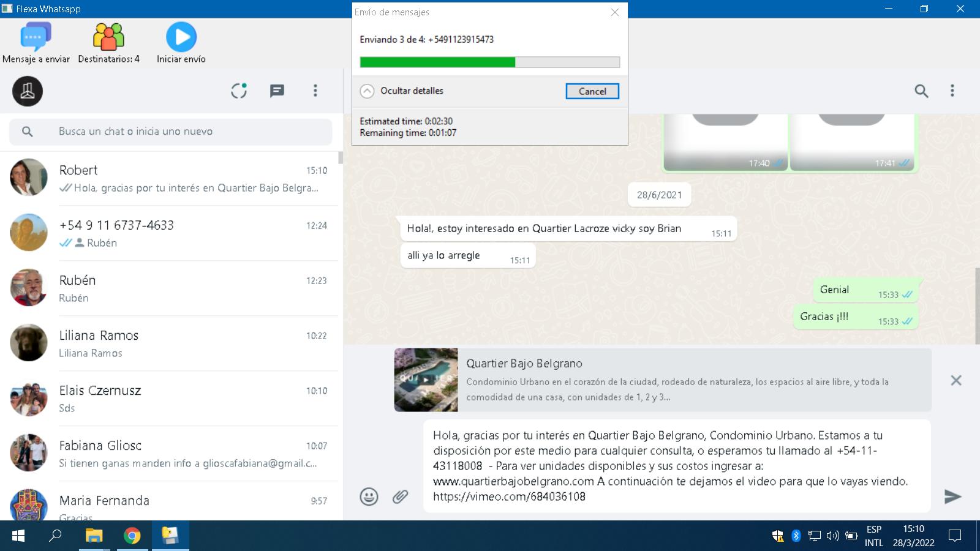Click the paperclip attach icon
Image resolution: width=980 pixels, height=551 pixels.
[x=400, y=497]
